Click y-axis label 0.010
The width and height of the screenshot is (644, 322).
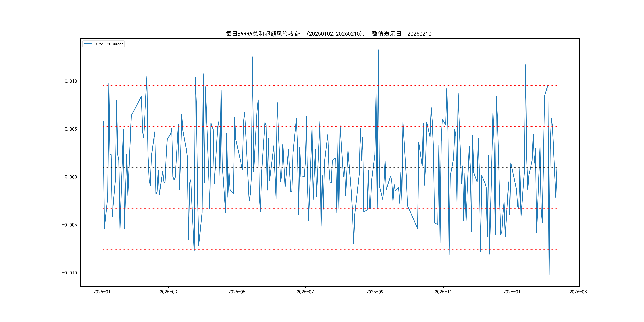coord(71,81)
